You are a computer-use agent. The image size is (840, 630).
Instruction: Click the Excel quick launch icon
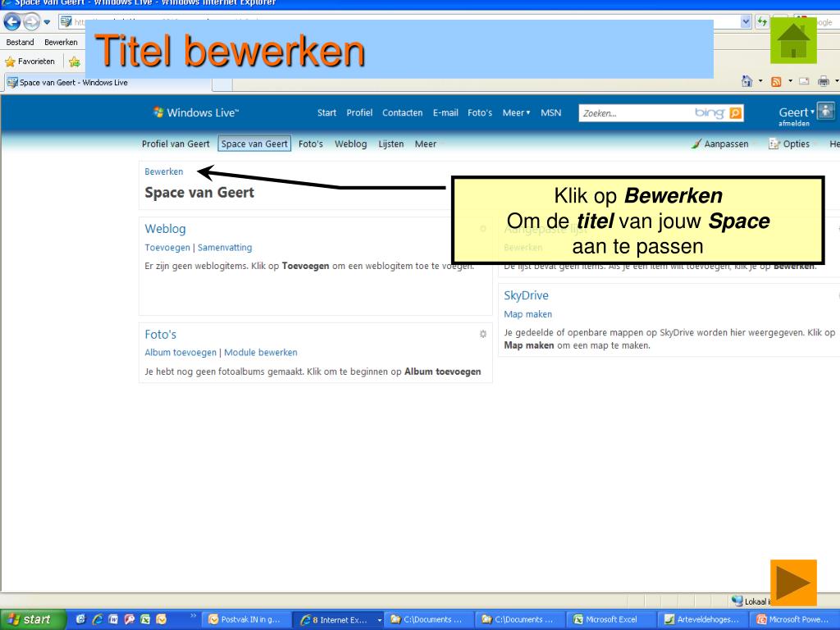click(145, 619)
